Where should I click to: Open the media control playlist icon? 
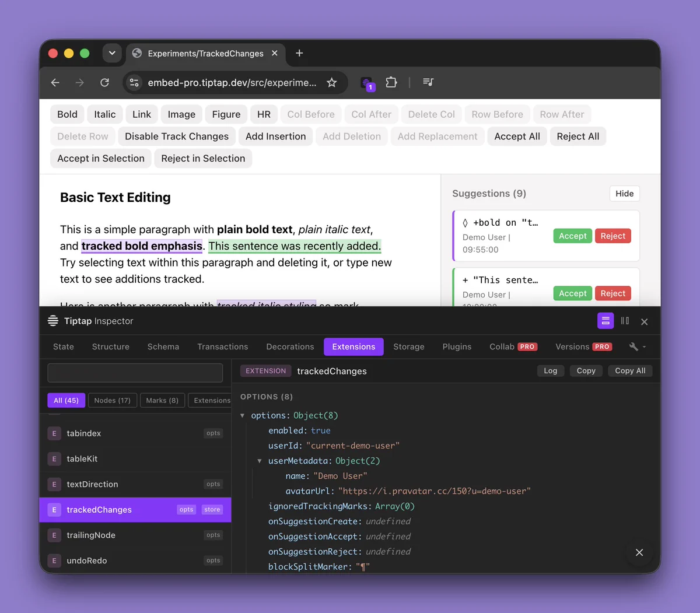[x=428, y=82]
